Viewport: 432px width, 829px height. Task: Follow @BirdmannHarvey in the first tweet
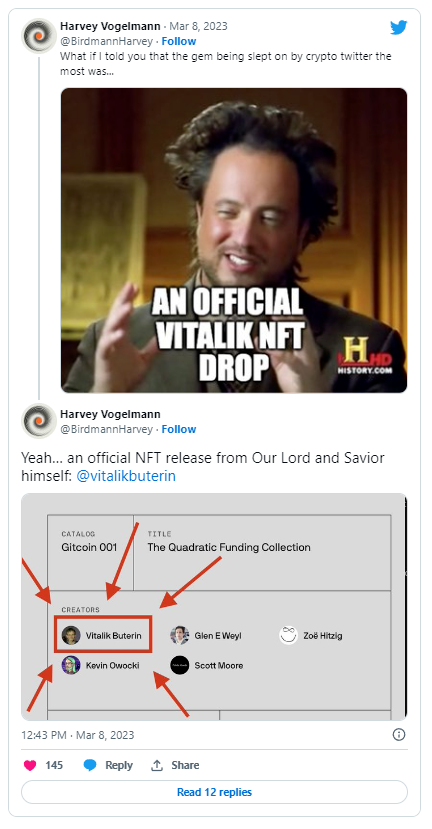[179, 41]
